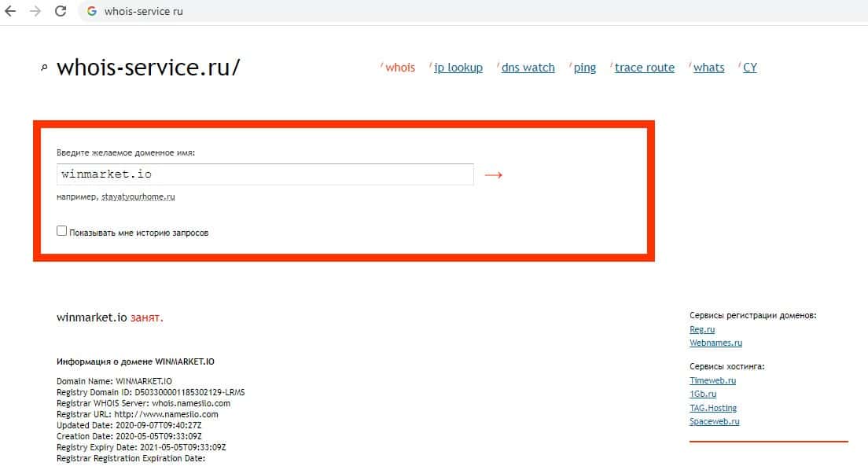Screen dimensions: 868x466
Task: Submit the domain lookup with the red arrow
Action: point(493,175)
